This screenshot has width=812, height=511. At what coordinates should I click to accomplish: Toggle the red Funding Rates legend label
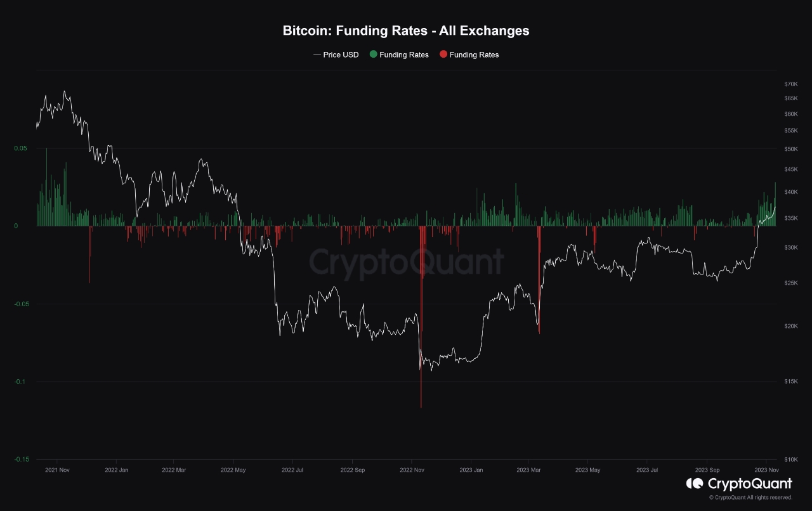click(474, 55)
